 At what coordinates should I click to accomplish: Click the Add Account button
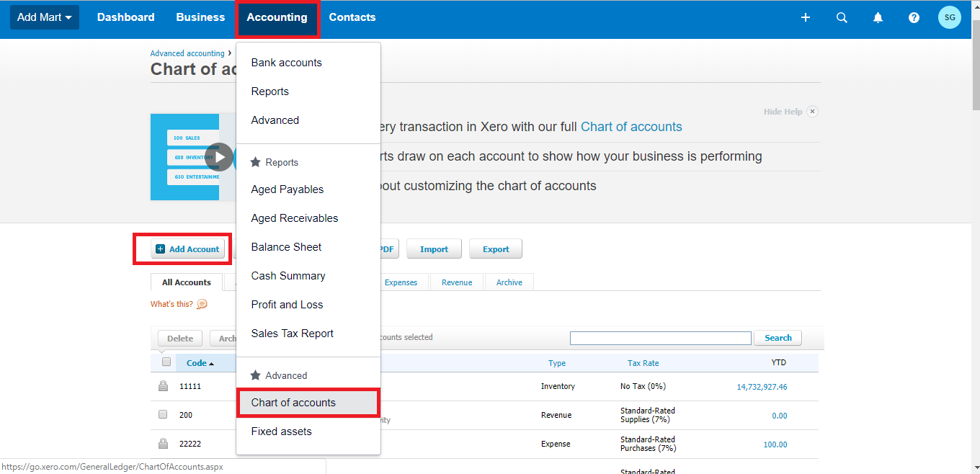click(187, 249)
